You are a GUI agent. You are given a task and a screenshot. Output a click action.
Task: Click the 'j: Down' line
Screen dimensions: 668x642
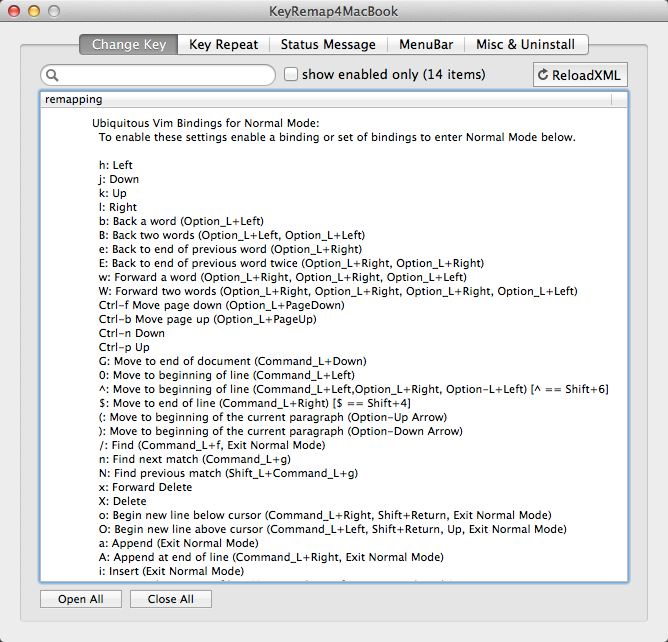(119, 179)
